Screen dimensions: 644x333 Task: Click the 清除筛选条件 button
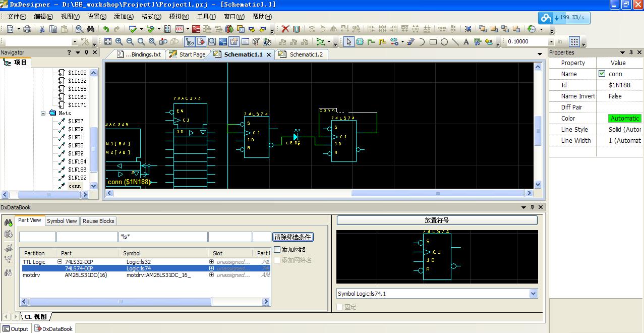coord(292,237)
